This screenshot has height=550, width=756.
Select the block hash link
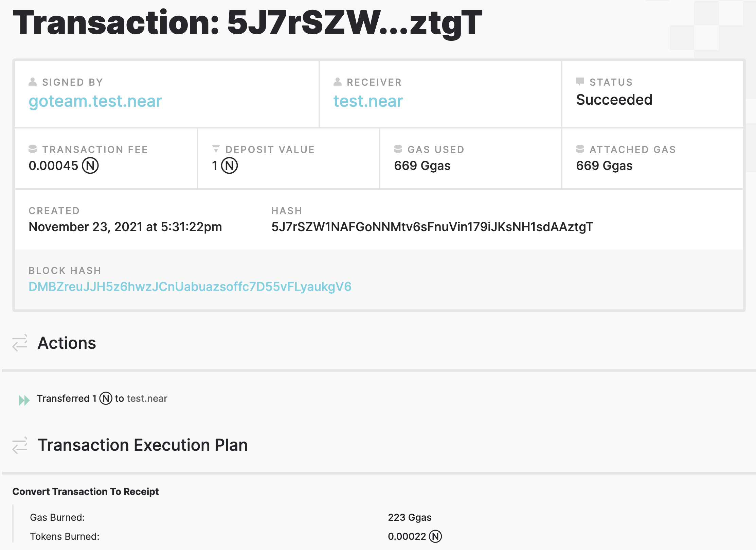pyautogui.click(x=188, y=287)
